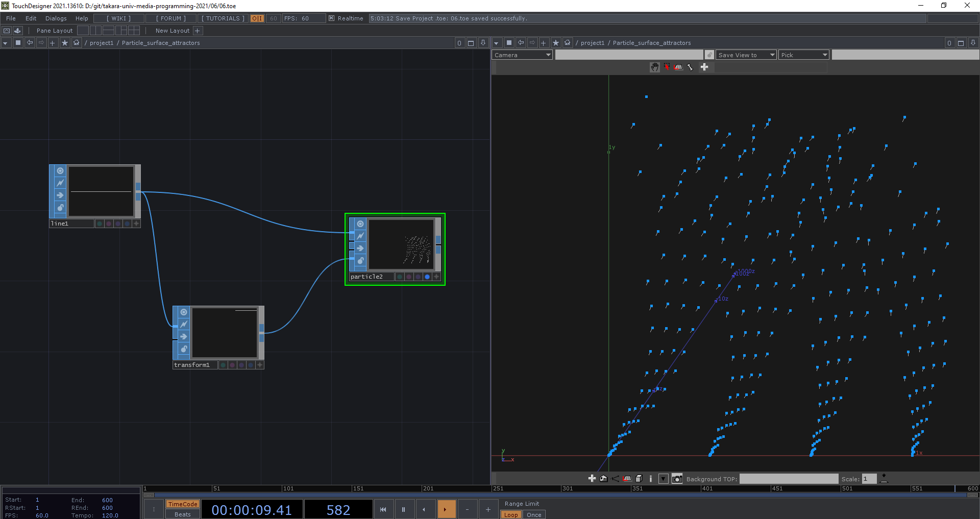
Task: Click the camera snapshot icon near Background TOP
Action: coord(677,479)
